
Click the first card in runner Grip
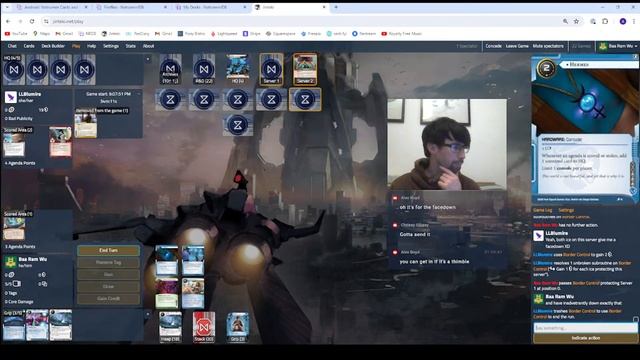click(x=14, y=325)
